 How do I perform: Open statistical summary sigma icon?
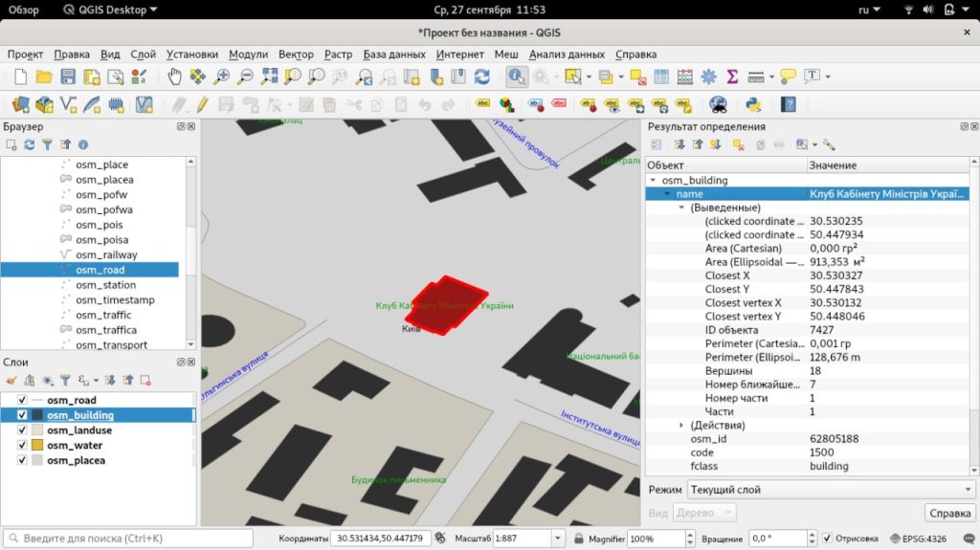(732, 77)
